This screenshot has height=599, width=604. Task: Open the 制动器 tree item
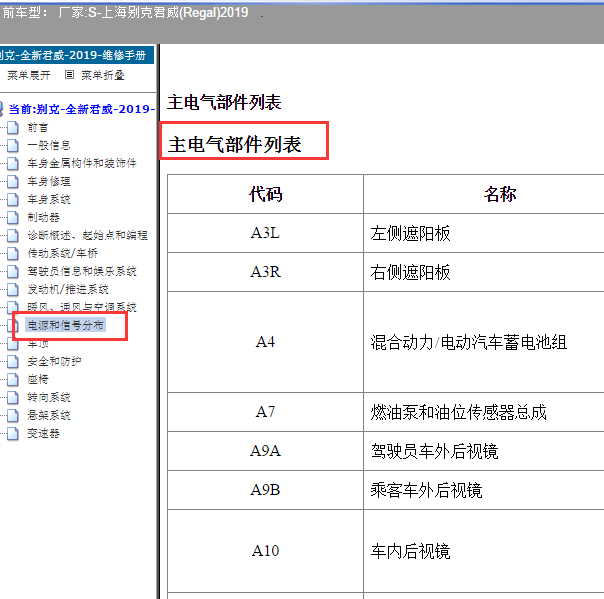pos(43,217)
